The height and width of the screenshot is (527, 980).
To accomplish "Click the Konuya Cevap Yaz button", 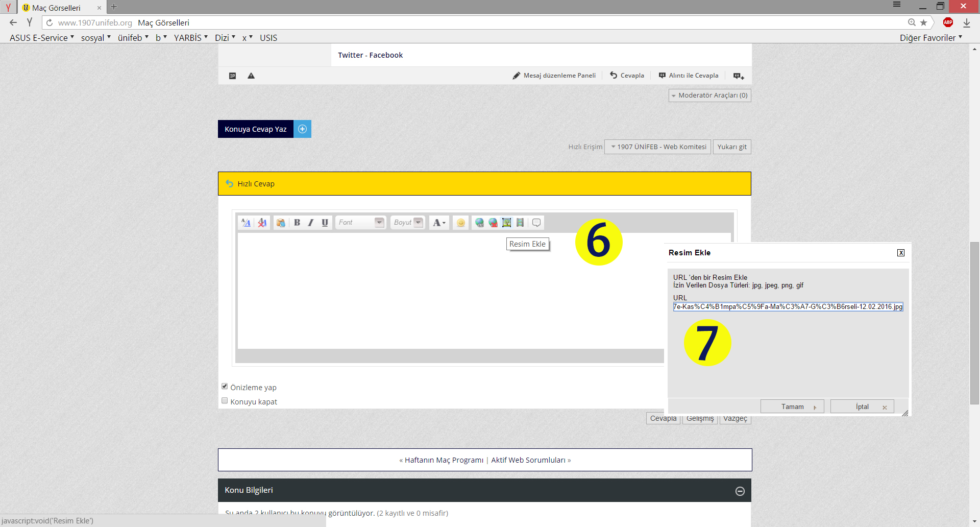I will (x=256, y=129).
